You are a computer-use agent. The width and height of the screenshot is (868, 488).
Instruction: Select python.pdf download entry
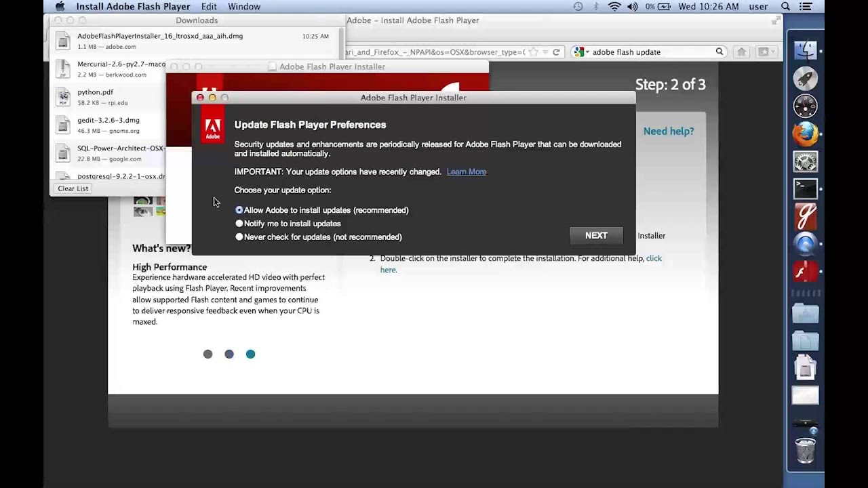(108, 97)
